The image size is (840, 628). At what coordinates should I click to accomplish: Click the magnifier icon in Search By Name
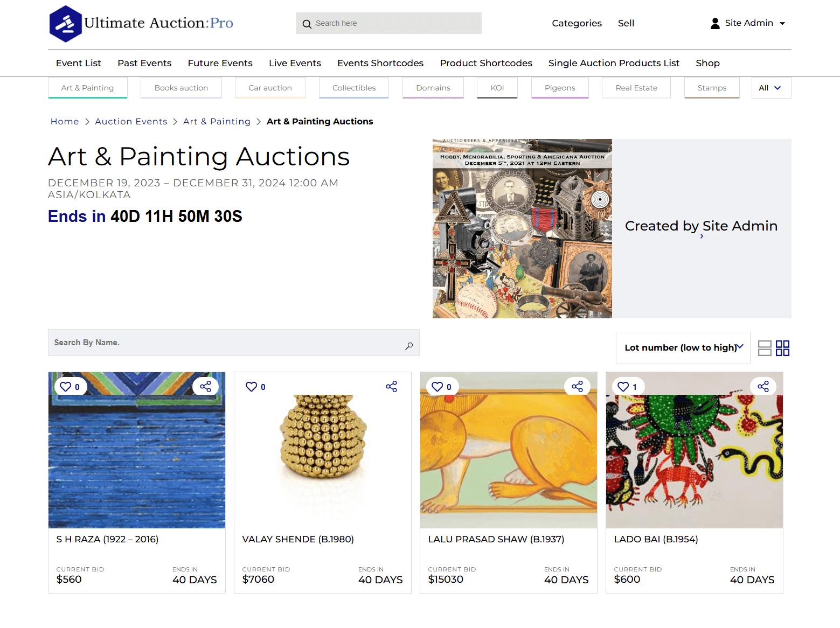click(x=409, y=346)
